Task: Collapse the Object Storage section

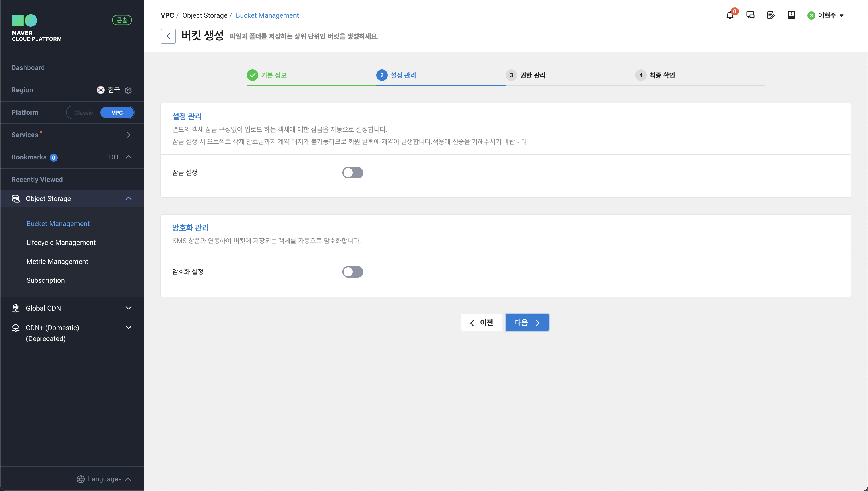Action: (x=128, y=199)
